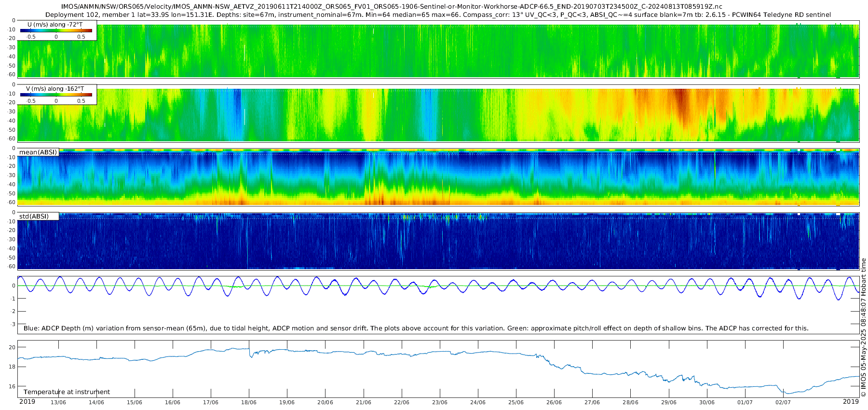Image resolution: width=868 pixels, height=410 pixels.
Task: Select the 18/06 date on time axis
Action: pos(249,402)
